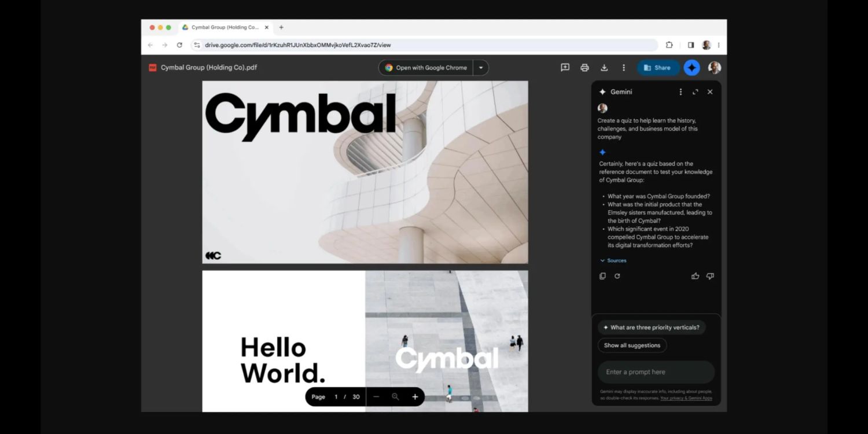This screenshot has width=868, height=434.
Task: Give thumbs down to response
Action: point(710,276)
